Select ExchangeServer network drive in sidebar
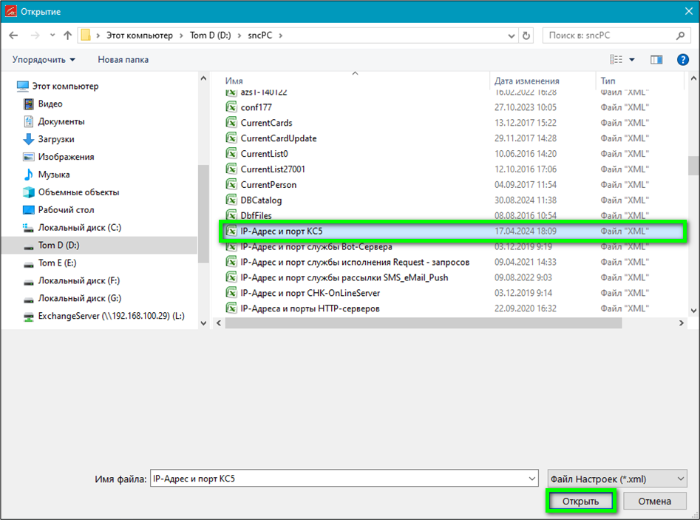The height and width of the screenshot is (520, 700). click(x=110, y=315)
